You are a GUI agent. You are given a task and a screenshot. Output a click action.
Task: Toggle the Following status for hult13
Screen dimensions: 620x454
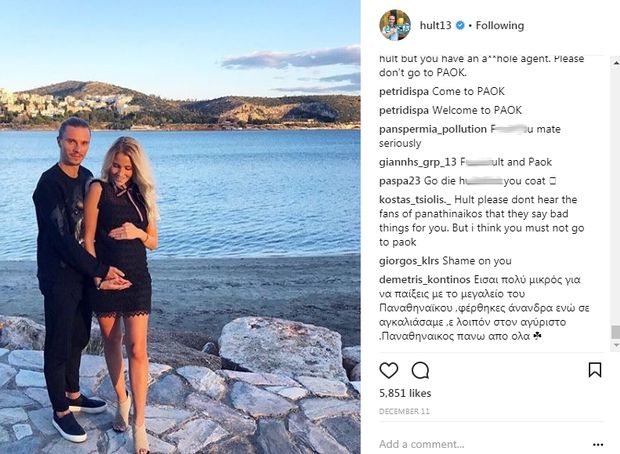point(500,25)
